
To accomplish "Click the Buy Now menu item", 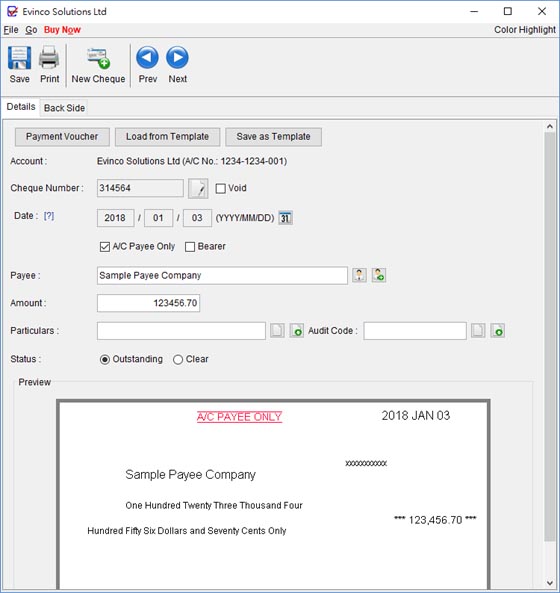I will [x=62, y=30].
